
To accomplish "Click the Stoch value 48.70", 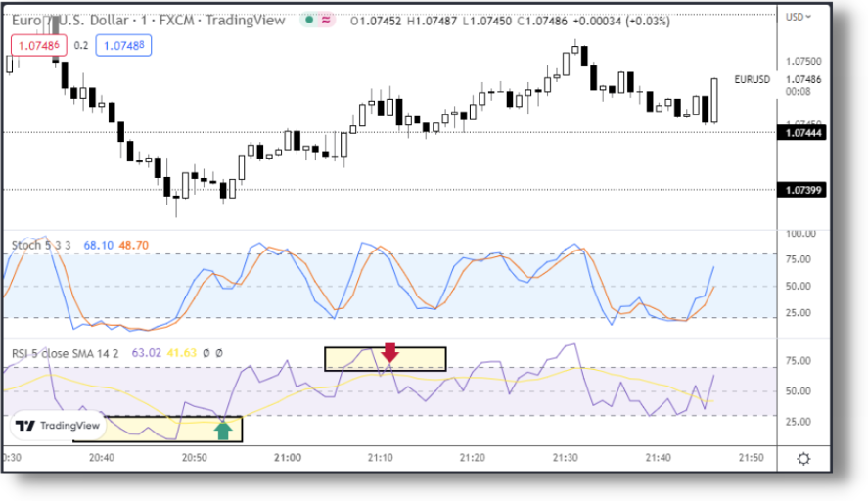I will point(133,245).
